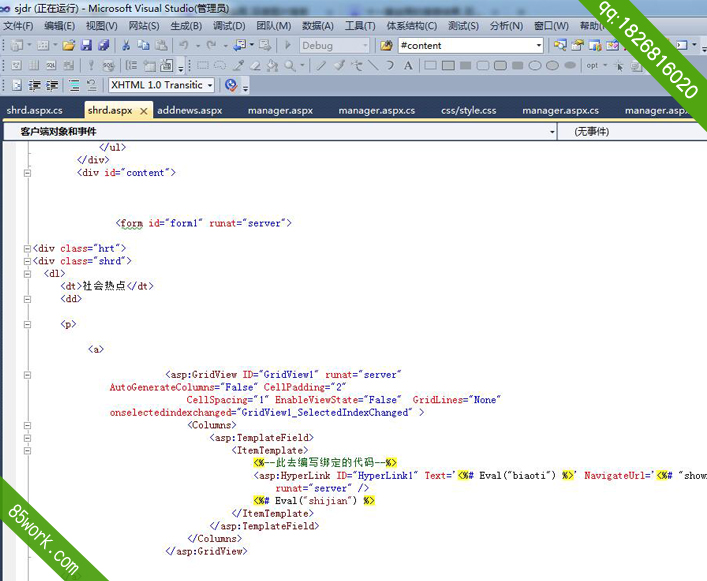This screenshot has height=581, width=707.
Task: Click the Eval("shijian") expression
Action: point(316,501)
